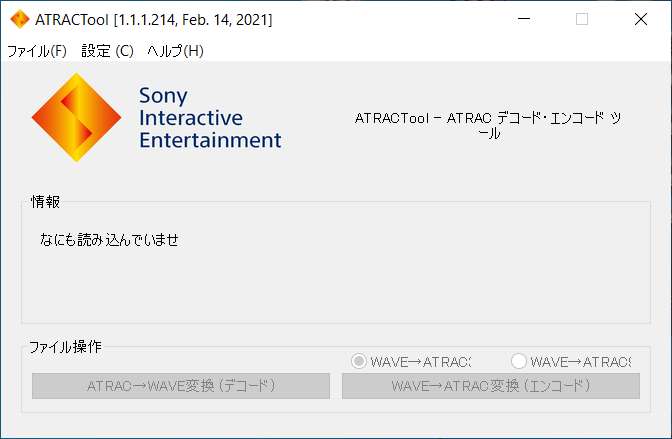Click the Sony Interactive Entertainment text
672x439 pixels.
tap(210, 118)
